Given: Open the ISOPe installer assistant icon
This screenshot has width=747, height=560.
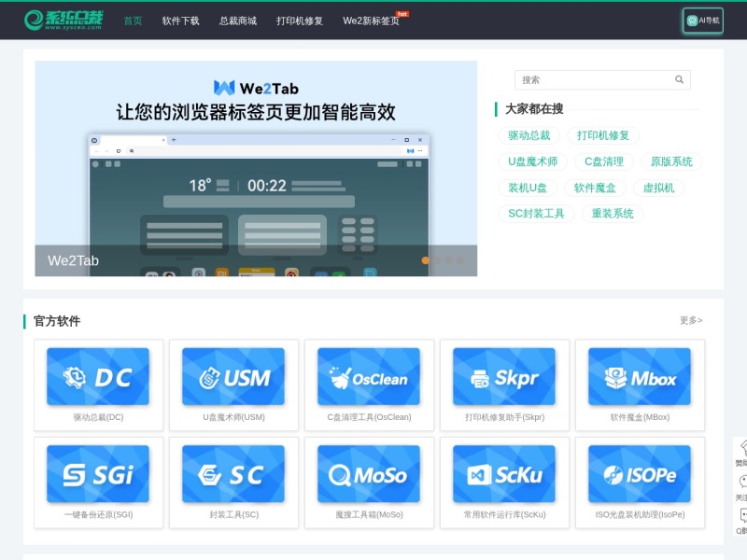Looking at the screenshot, I should coord(640,474).
